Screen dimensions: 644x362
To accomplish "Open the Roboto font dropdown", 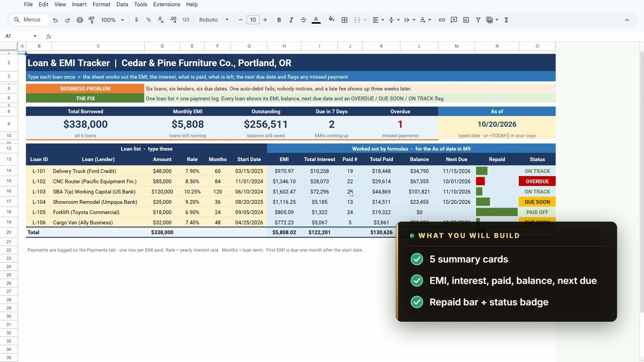I will click(x=214, y=20).
